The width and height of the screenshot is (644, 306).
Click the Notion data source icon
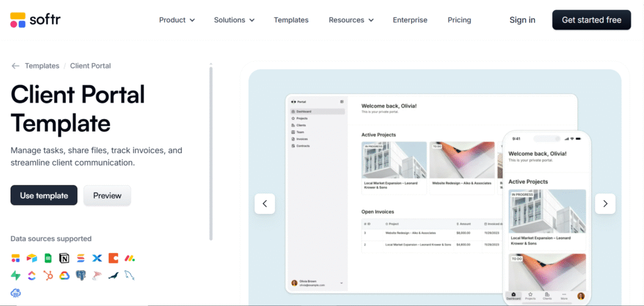point(64,258)
